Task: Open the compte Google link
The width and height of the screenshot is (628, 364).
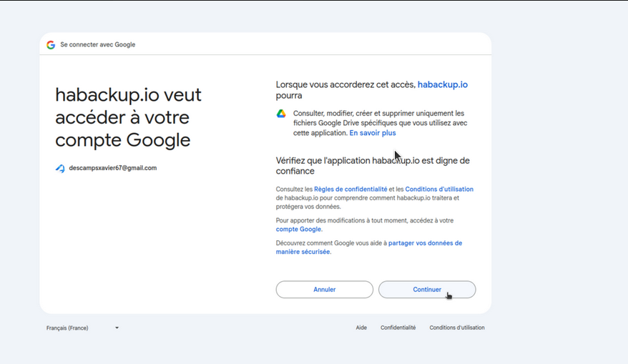Action: [x=298, y=229]
